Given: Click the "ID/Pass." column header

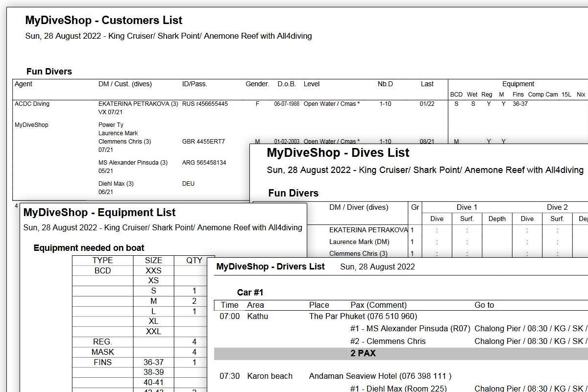Looking at the screenshot, I should click(195, 84).
